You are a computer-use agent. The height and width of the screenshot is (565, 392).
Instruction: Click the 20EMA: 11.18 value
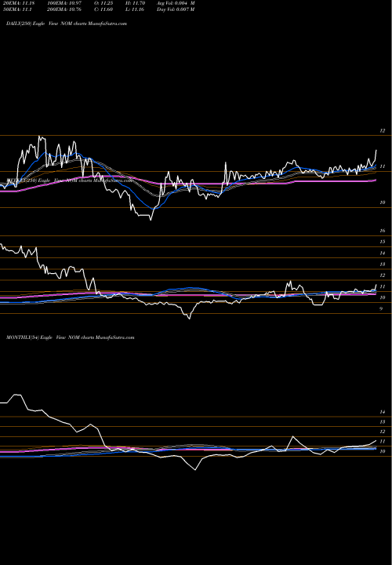pyautogui.click(x=18, y=3)
